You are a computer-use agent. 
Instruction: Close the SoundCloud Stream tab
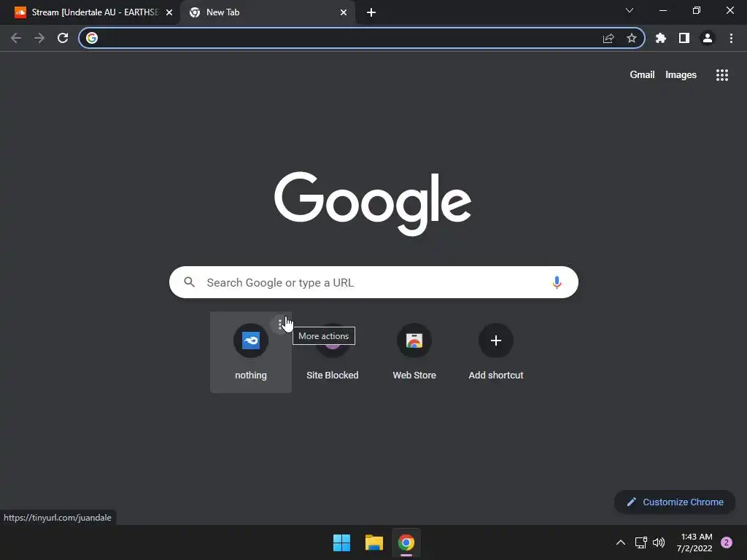(x=169, y=12)
